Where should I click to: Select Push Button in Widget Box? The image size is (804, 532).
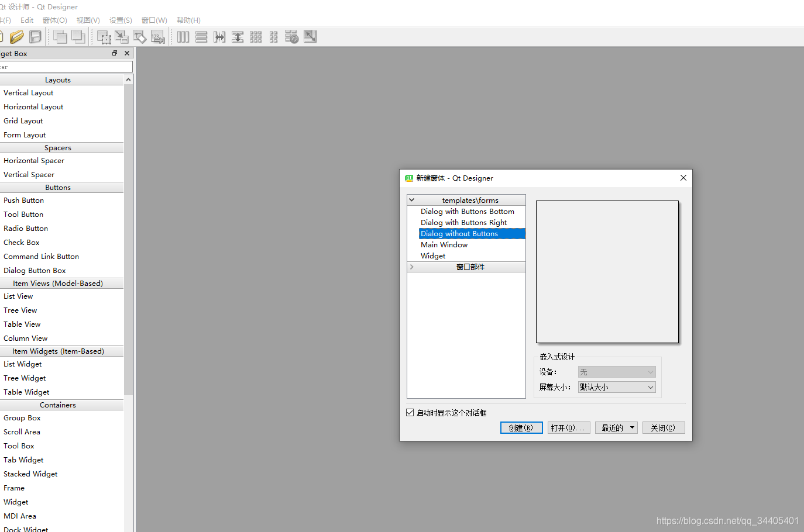click(23, 201)
